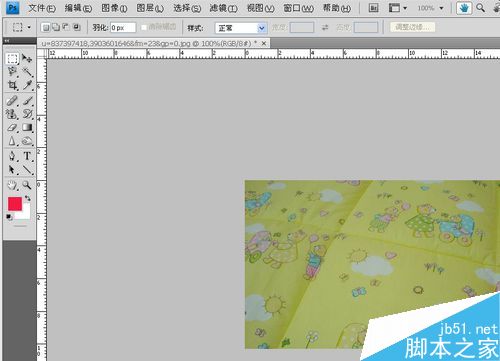Open the 样式 style dropdown

click(241, 28)
